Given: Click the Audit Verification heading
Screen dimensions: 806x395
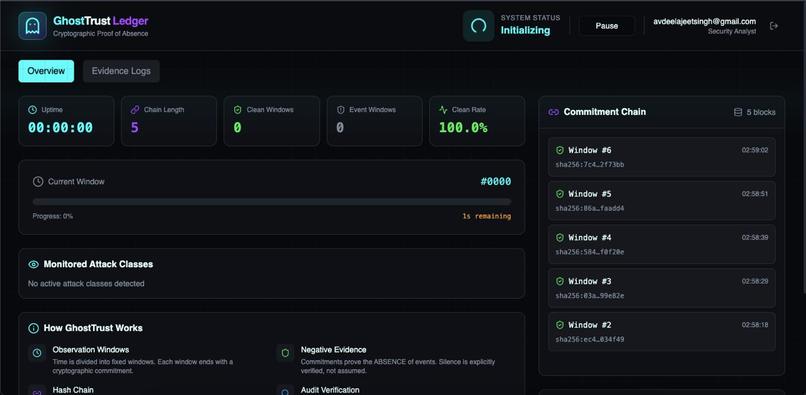Looking at the screenshot, I should pos(330,390).
